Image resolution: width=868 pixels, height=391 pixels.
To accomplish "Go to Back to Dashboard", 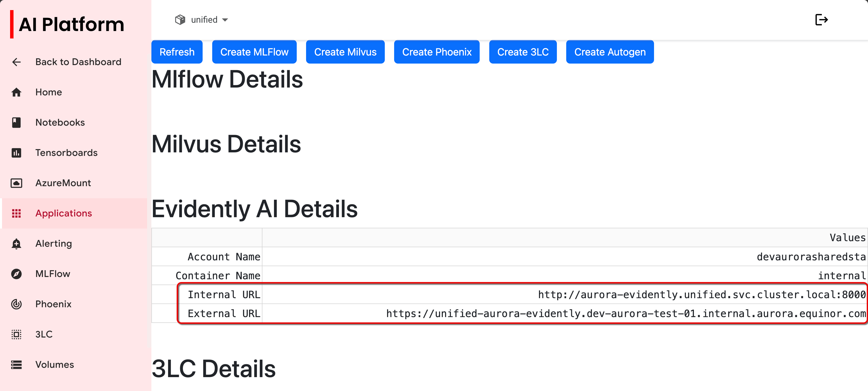I will pyautogui.click(x=78, y=62).
